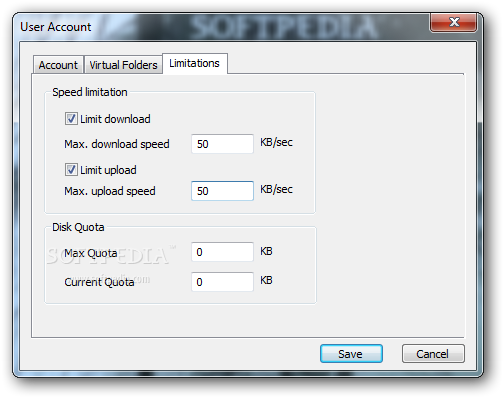Save the user account settings
The height and width of the screenshot is (398, 504).
[351, 354]
